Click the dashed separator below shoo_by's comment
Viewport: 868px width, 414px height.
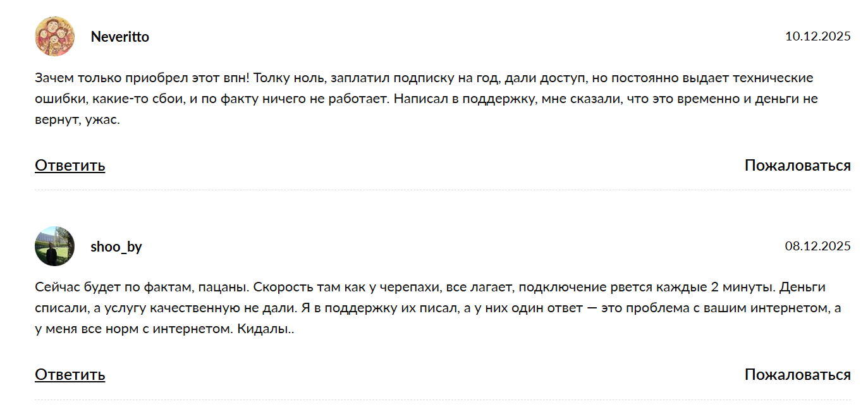click(443, 399)
